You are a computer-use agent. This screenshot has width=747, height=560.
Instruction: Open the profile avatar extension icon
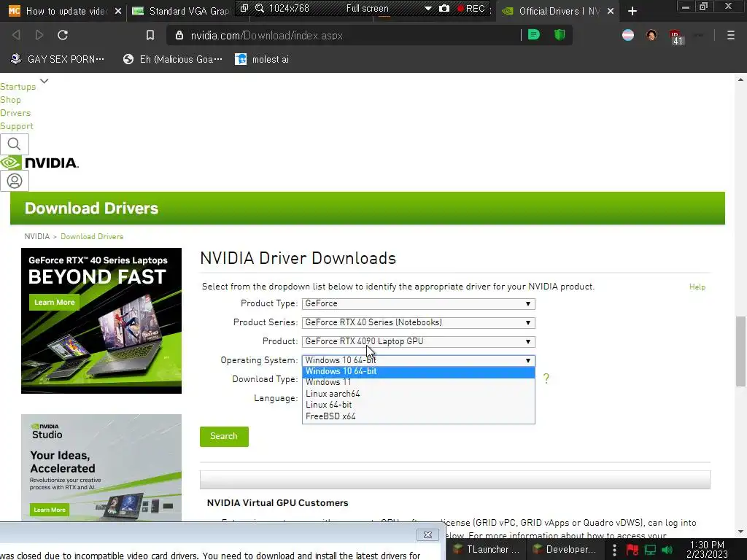651,35
